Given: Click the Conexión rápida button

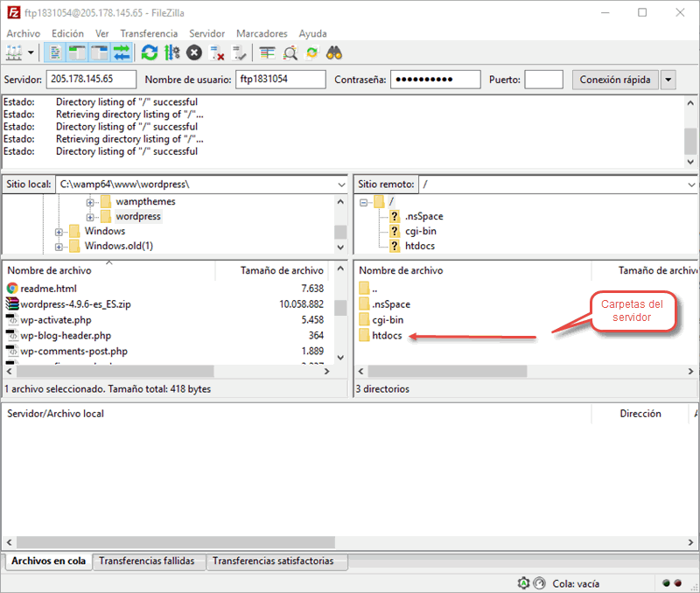Looking at the screenshot, I should 616,80.
